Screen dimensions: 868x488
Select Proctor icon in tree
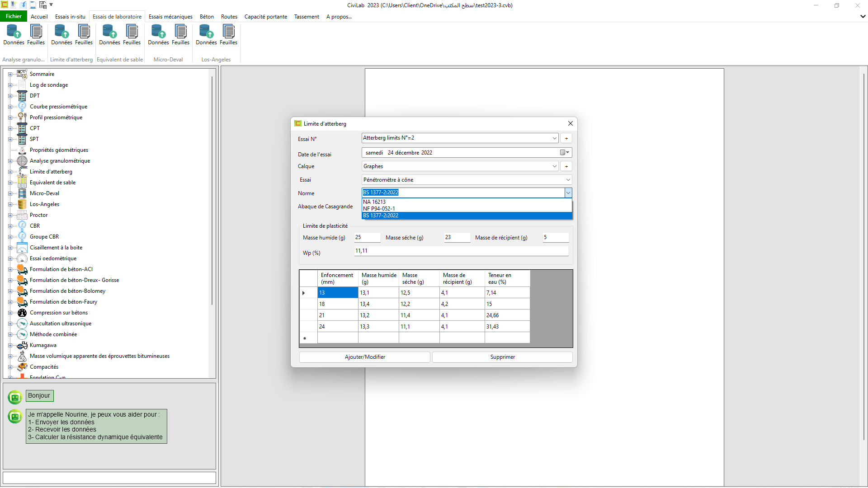tap(22, 215)
